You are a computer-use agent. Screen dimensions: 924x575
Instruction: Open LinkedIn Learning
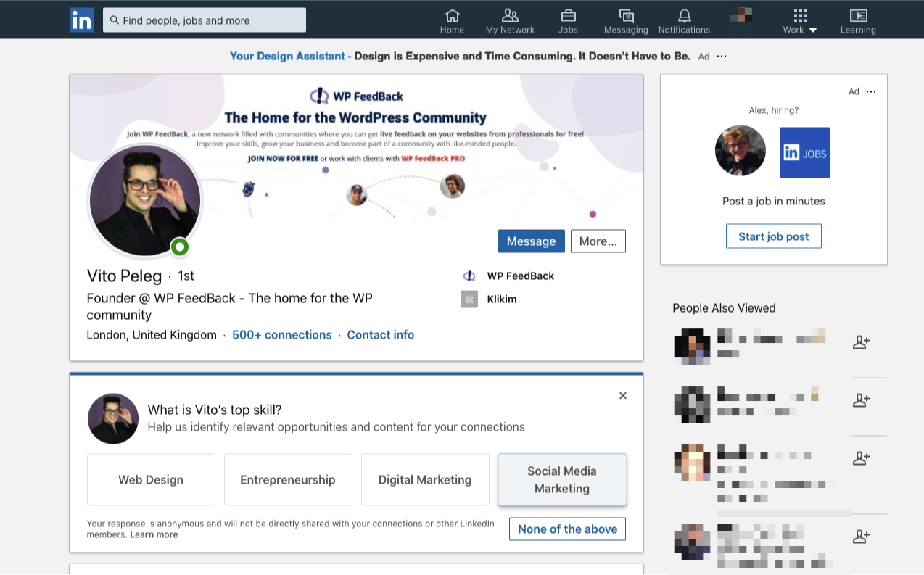click(858, 21)
